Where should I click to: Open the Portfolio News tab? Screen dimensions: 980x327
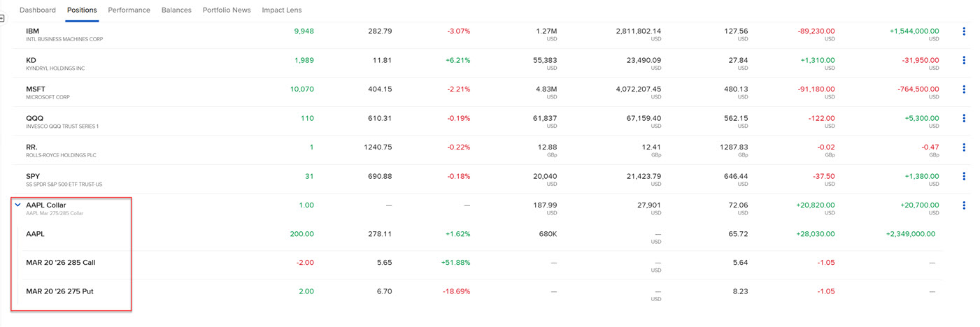pyautogui.click(x=227, y=10)
